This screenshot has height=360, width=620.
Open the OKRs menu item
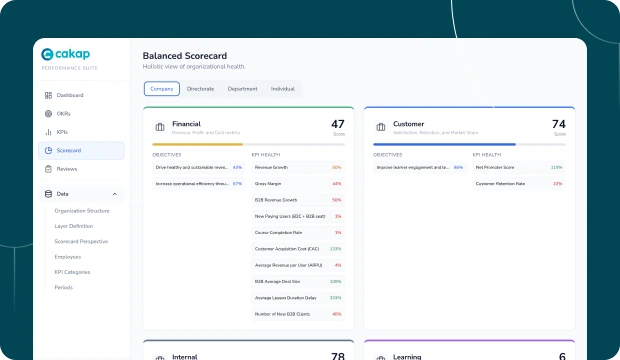[81, 114]
